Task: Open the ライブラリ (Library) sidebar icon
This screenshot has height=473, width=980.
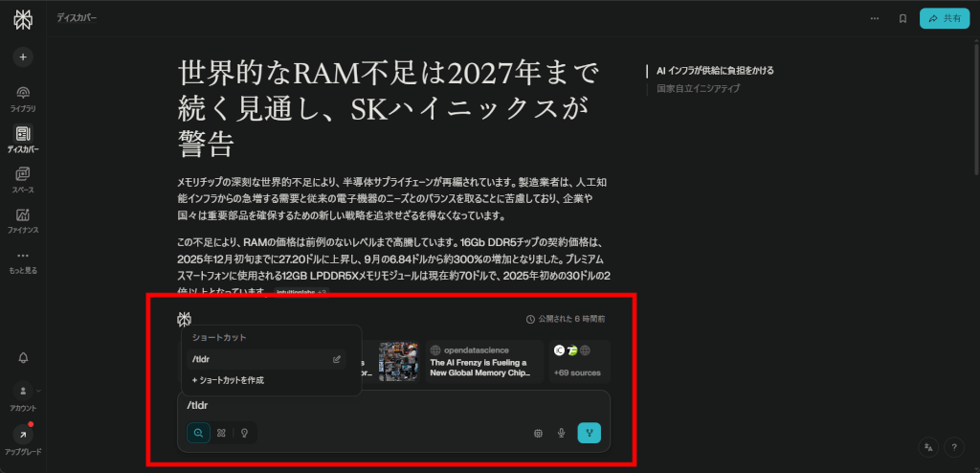Action: click(x=23, y=94)
